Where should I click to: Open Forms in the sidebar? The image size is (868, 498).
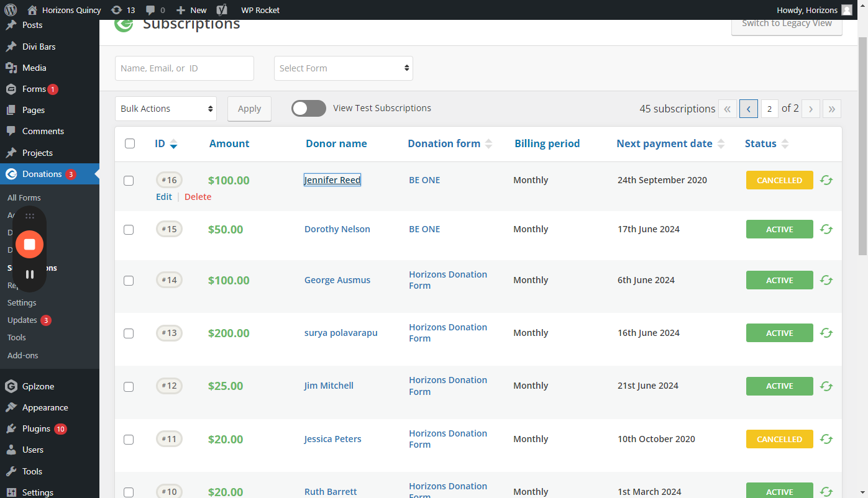(x=34, y=89)
